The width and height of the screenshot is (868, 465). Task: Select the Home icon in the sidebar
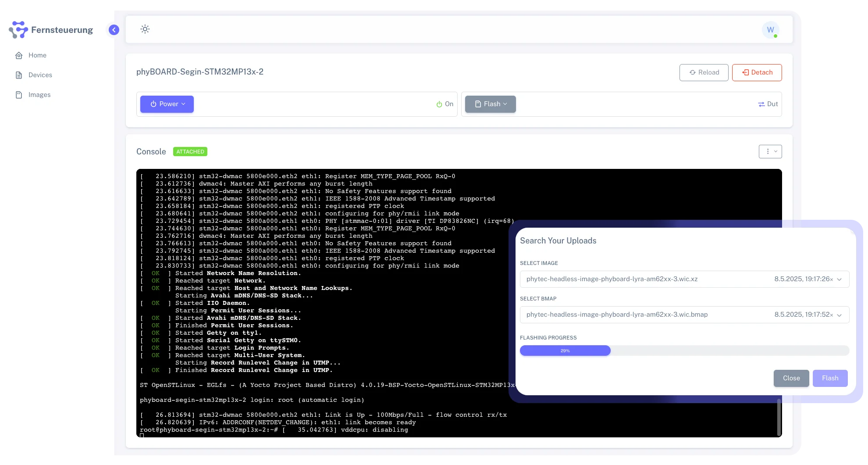[x=19, y=55]
